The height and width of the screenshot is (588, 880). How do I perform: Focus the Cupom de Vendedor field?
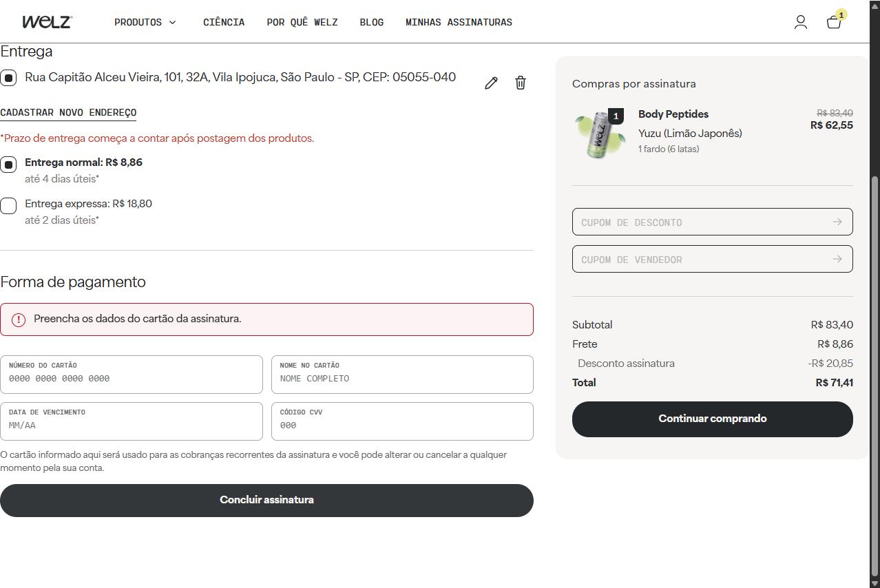[x=712, y=259]
